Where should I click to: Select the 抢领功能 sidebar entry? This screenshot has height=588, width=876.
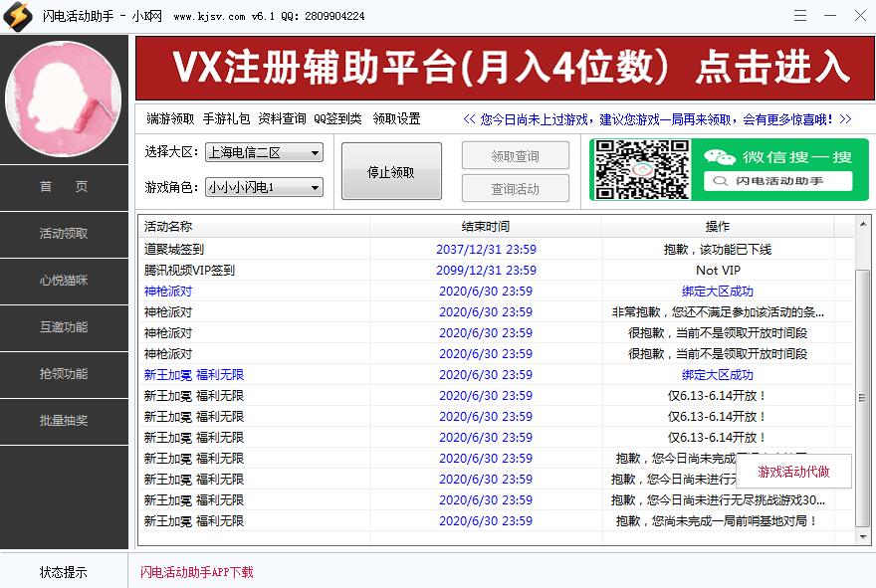(64, 375)
